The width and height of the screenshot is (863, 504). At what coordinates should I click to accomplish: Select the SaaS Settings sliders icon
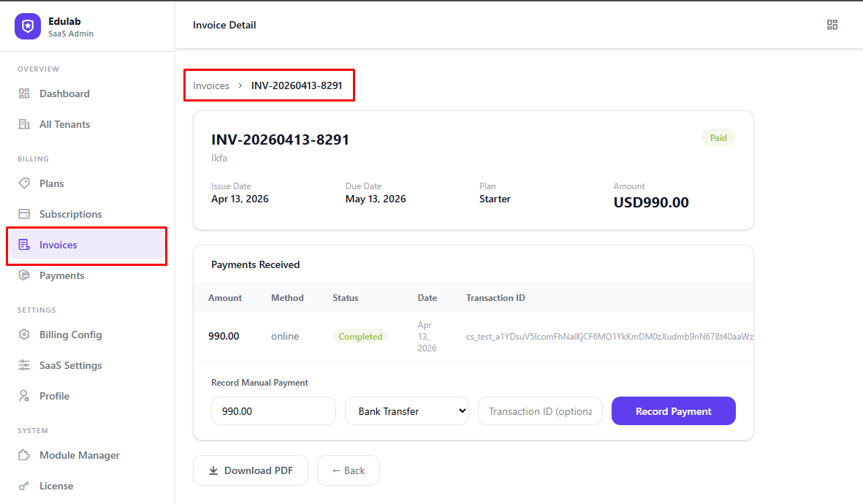coord(26,365)
